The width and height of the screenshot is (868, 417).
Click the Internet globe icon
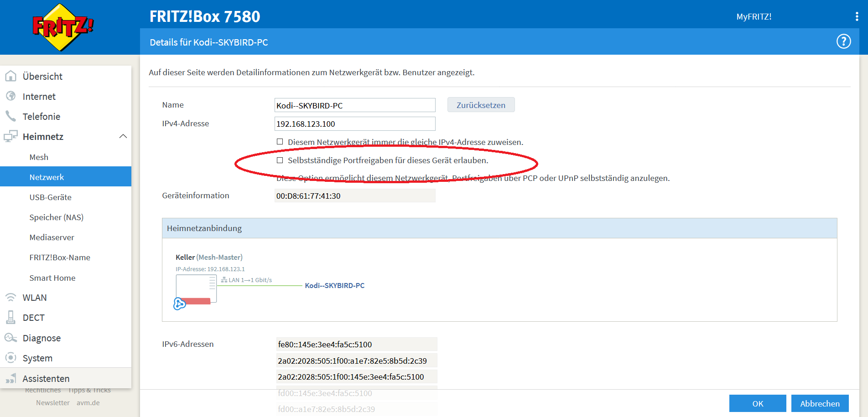tap(10, 96)
